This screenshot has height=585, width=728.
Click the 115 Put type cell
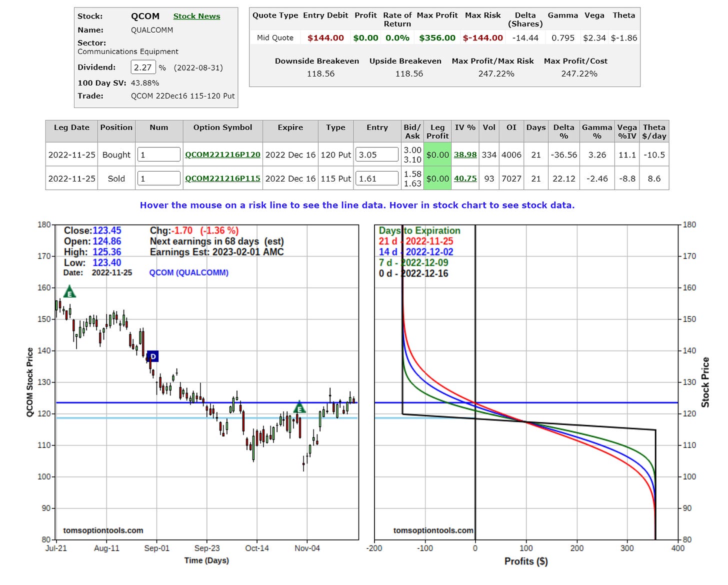[335, 178]
